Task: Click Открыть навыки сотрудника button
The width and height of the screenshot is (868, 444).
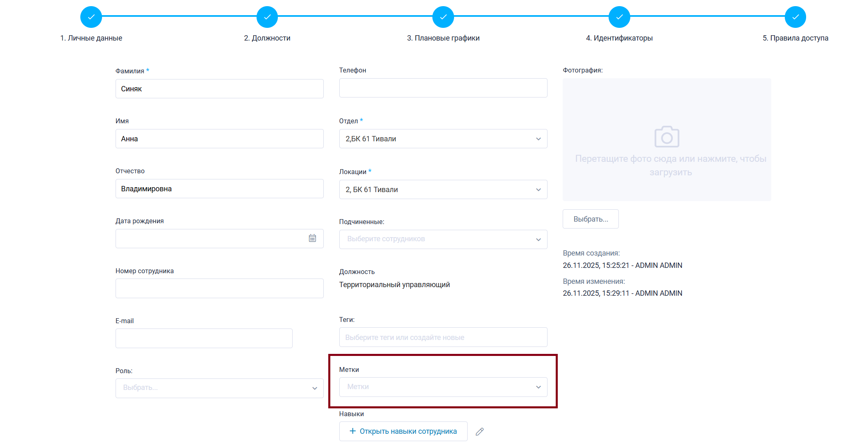Action: click(x=403, y=431)
